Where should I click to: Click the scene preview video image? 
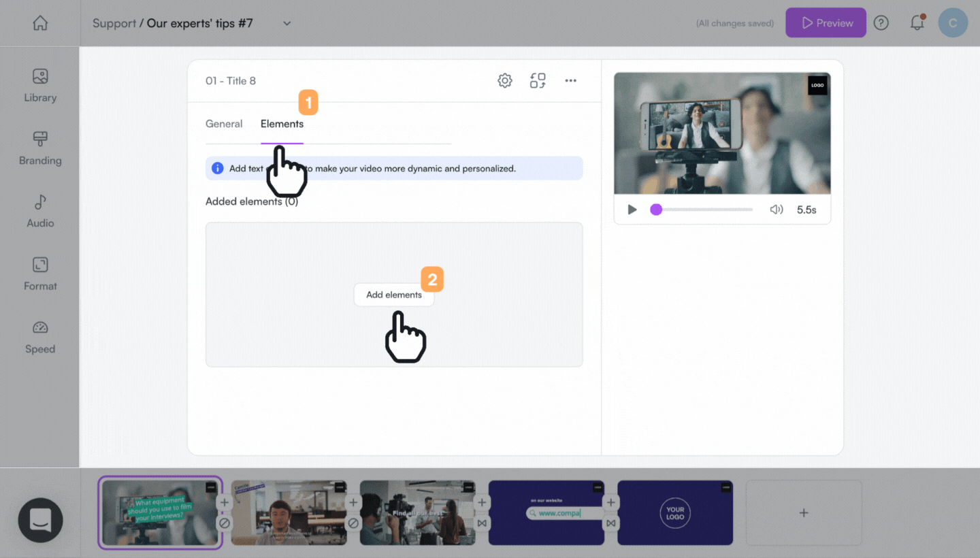tap(722, 133)
